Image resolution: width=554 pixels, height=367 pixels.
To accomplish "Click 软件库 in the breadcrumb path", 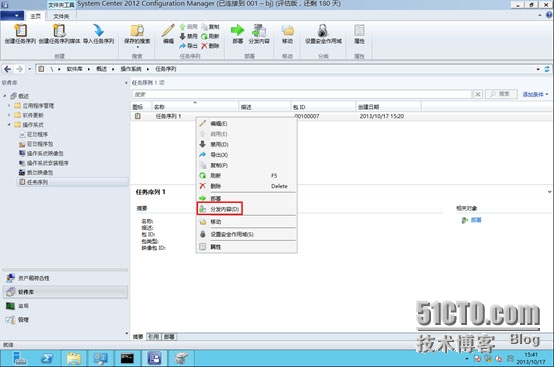I will (x=74, y=69).
